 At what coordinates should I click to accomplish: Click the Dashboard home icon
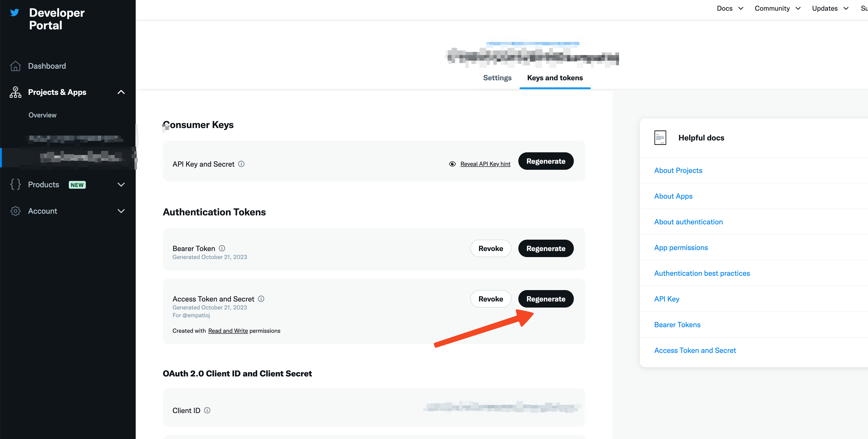(x=16, y=66)
